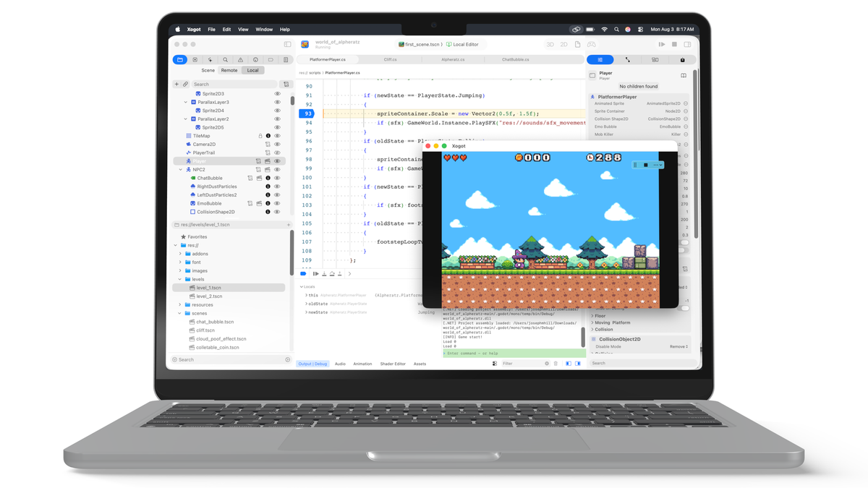Open the Remove disable mode dropdown

pos(678,347)
